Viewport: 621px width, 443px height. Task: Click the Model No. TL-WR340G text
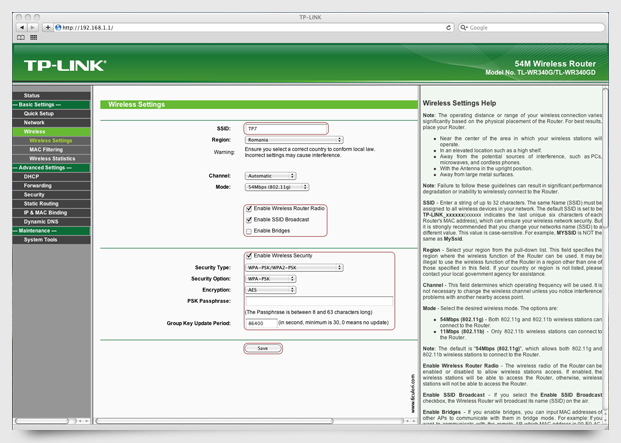[x=541, y=72]
